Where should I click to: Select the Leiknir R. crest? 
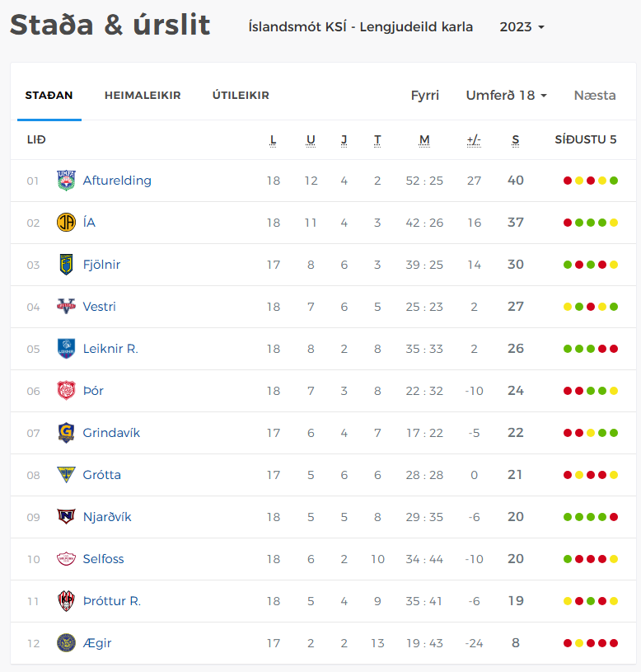click(x=66, y=349)
